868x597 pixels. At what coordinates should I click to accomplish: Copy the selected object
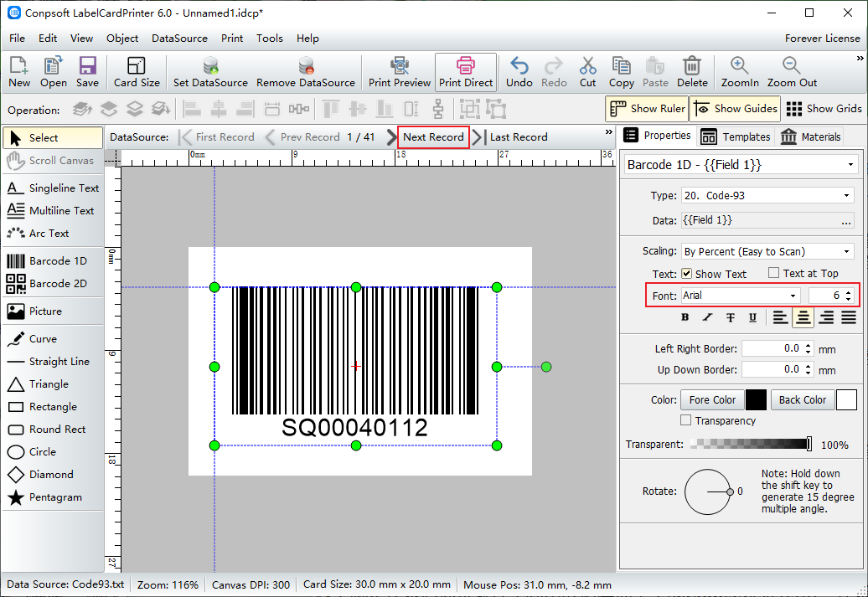tap(622, 71)
